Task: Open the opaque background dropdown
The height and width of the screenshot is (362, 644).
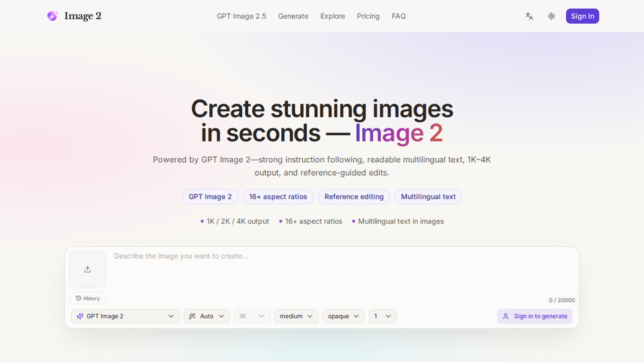Action: (343, 316)
